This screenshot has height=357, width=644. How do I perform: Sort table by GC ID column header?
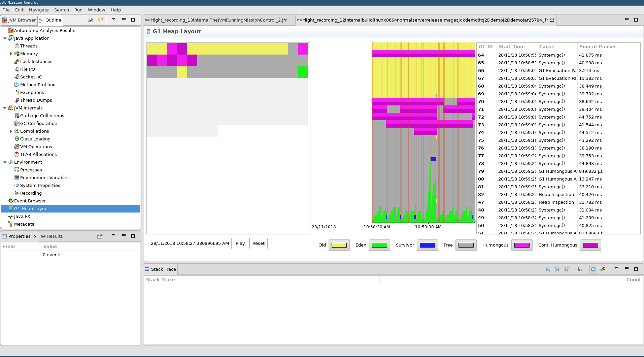486,46
